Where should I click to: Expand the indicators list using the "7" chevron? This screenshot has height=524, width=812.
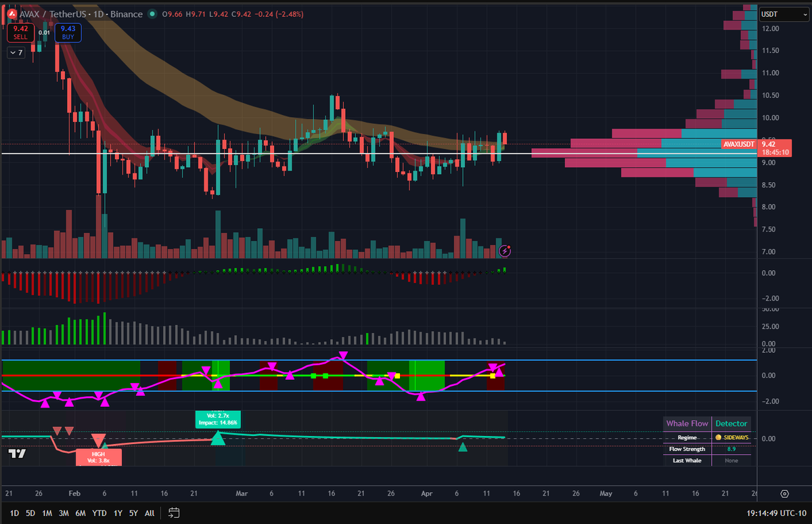click(16, 53)
